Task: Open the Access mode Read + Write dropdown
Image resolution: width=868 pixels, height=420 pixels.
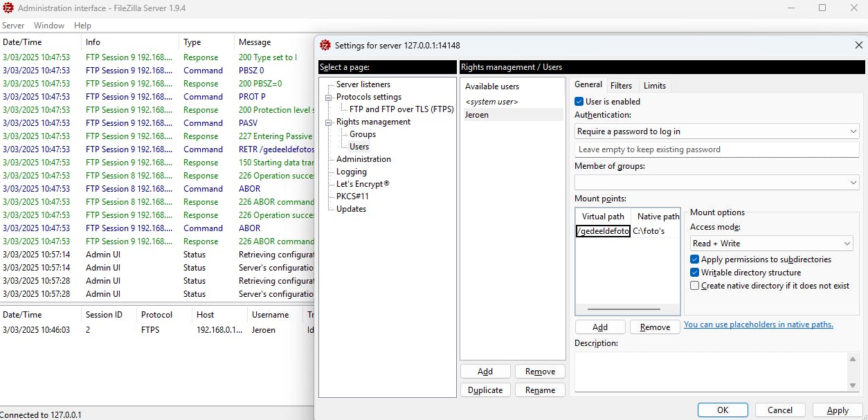Action: coord(772,244)
